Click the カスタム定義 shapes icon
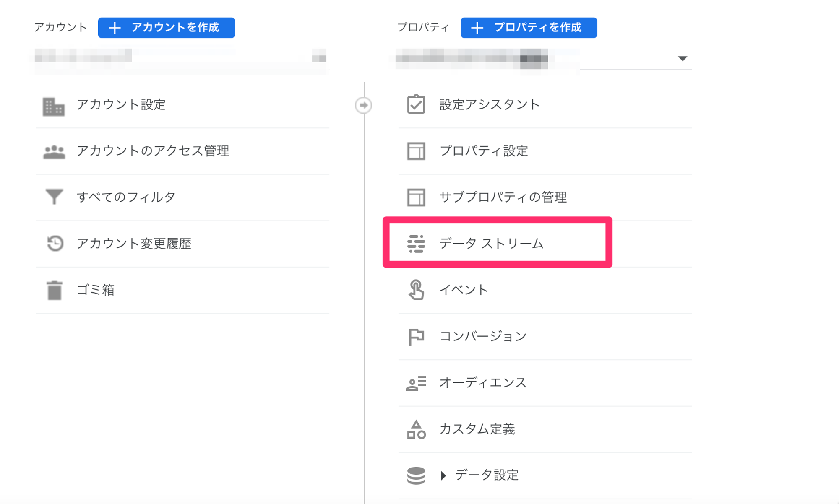839x504 pixels. click(x=416, y=429)
